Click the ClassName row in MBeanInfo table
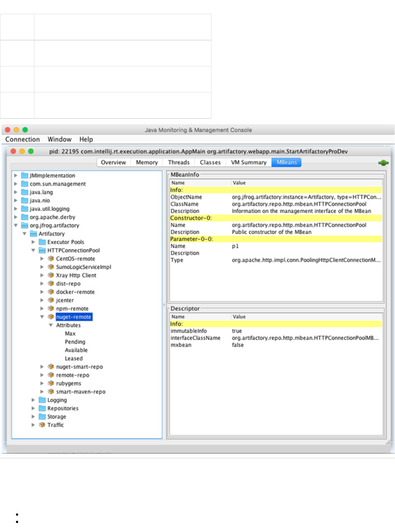 [276, 204]
